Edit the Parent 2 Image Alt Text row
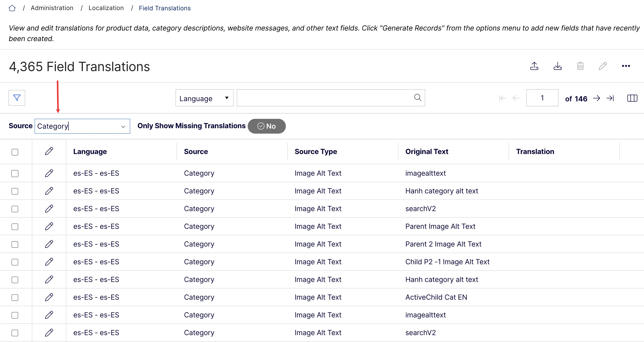Screen dimensions: 644x342 [x=49, y=244]
